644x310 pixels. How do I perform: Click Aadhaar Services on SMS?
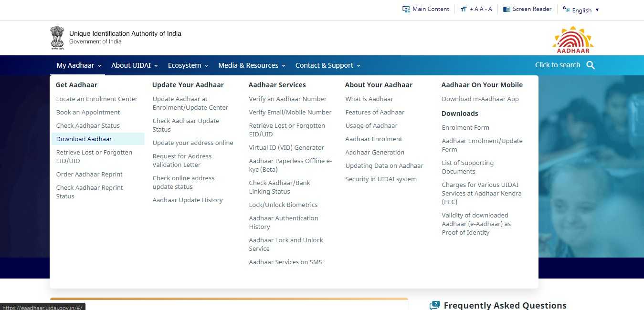[x=285, y=262]
